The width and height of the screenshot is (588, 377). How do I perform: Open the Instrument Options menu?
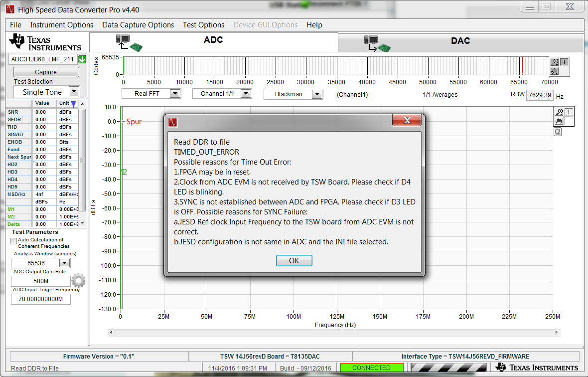click(61, 25)
